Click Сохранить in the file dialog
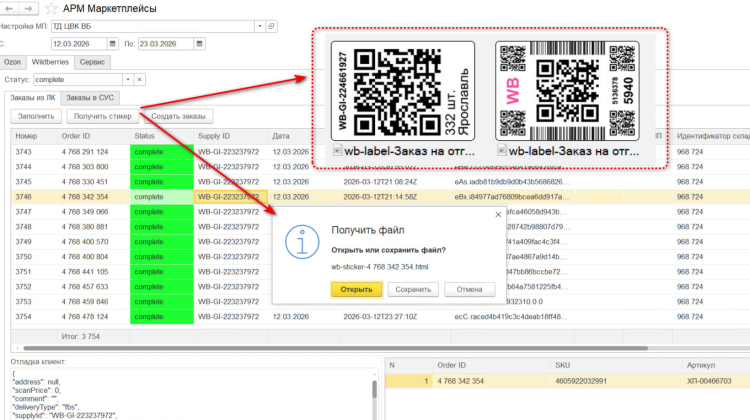 413,290
